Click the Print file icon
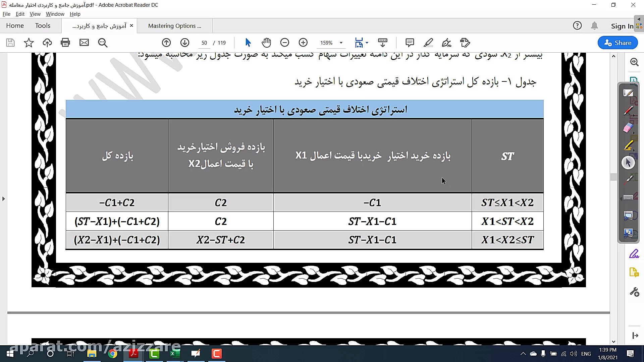This screenshot has height=362, width=644. pos(65,43)
